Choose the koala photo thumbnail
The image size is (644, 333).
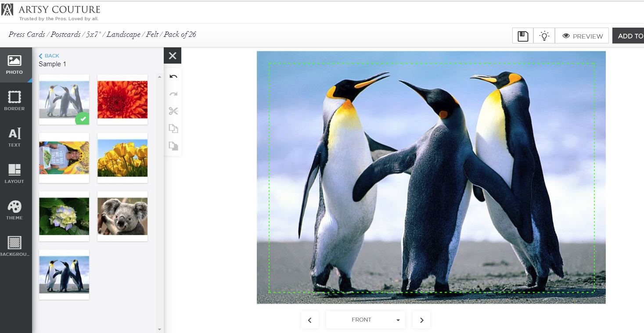pyautogui.click(x=122, y=216)
